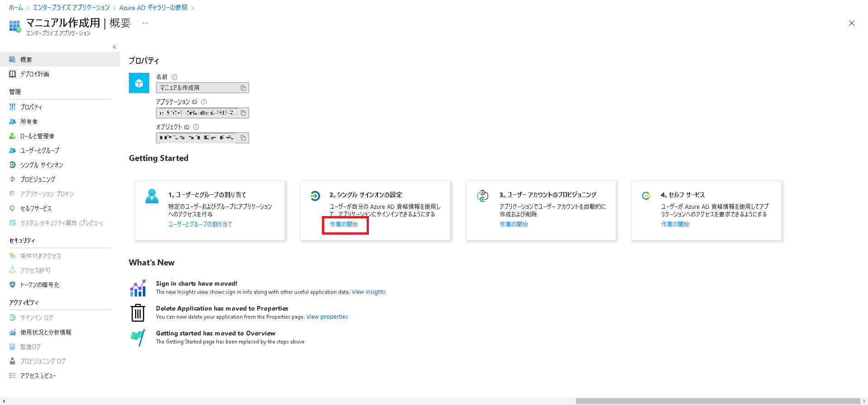Click the user icon on assignment card
Viewport: 868px width, 405px height.
152,196
